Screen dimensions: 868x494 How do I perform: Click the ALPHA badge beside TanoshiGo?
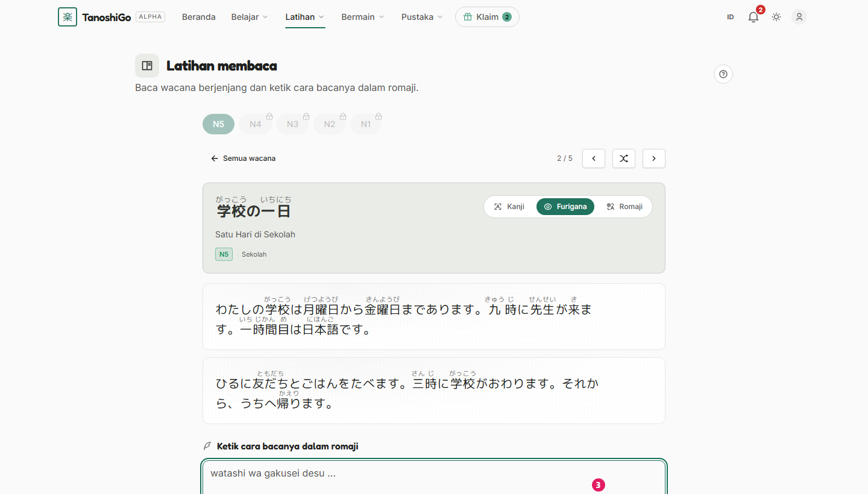pyautogui.click(x=151, y=17)
